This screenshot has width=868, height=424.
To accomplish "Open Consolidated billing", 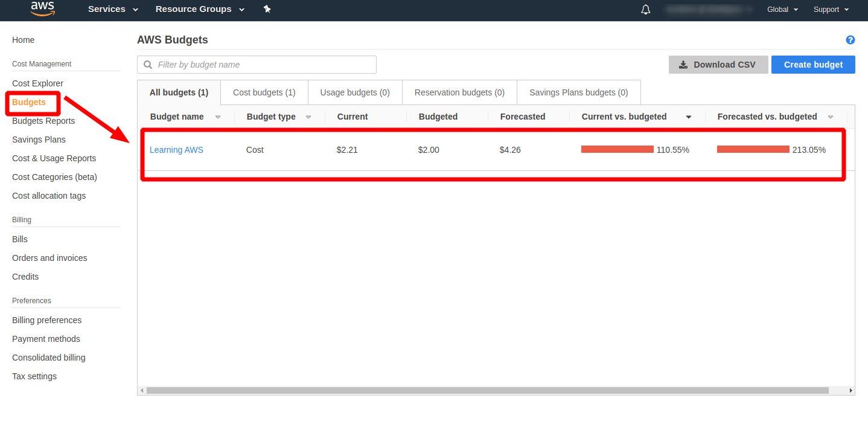I will pyautogui.click(x=48, y=358).
